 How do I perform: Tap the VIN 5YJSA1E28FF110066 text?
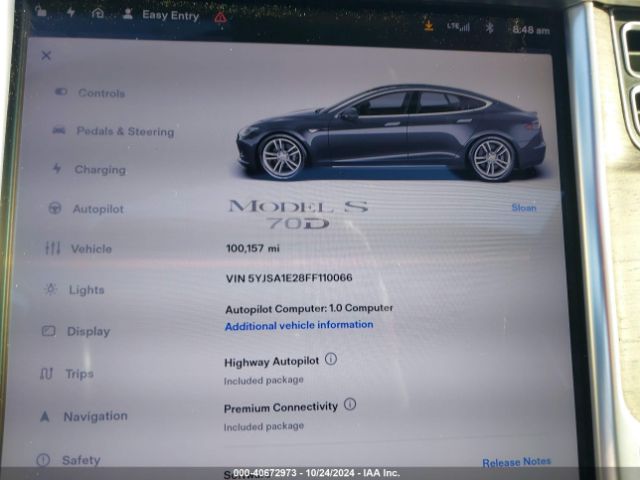(x=289, y=278)
